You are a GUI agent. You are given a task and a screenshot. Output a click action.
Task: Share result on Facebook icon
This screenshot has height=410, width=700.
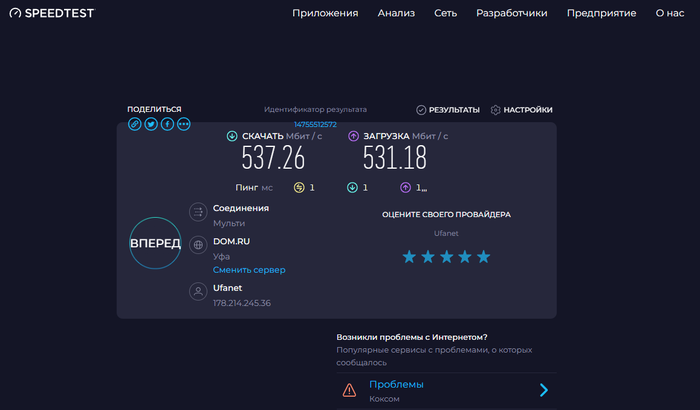coord(167,124)
